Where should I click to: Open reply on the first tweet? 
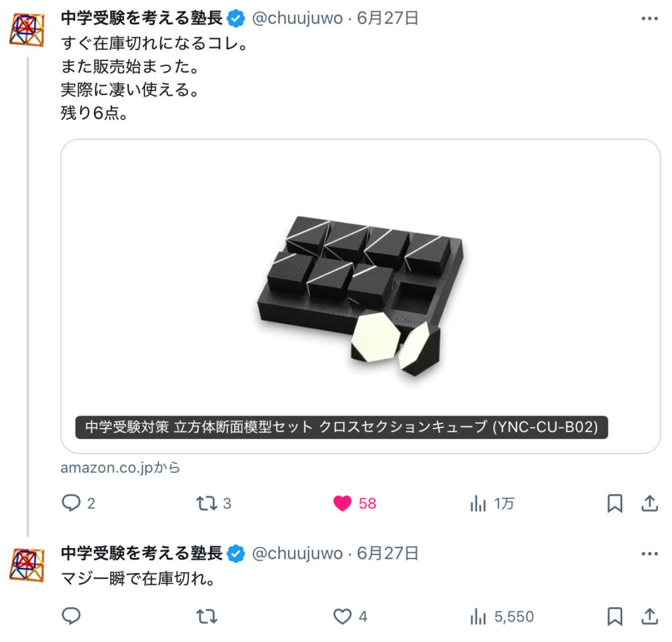pyautogui.click(x=79, y=503)
